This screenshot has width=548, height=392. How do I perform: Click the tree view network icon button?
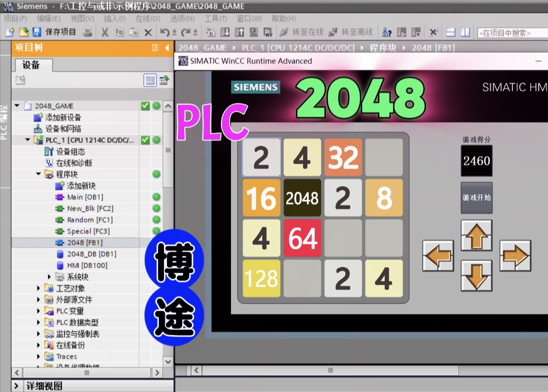164,80
